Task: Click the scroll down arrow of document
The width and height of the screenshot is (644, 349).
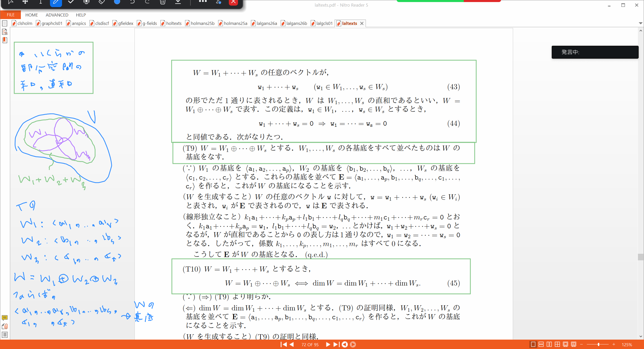Action: 640,337
